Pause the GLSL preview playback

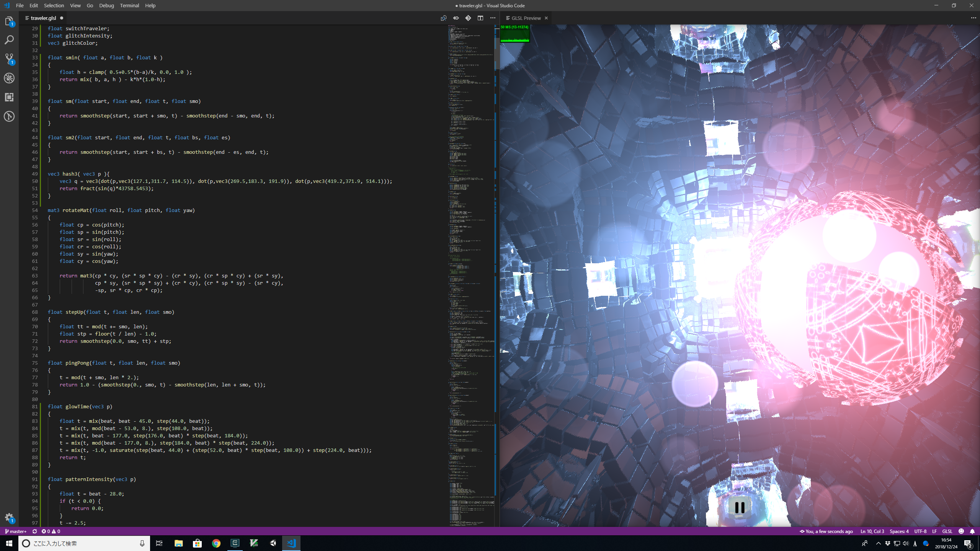740,507
